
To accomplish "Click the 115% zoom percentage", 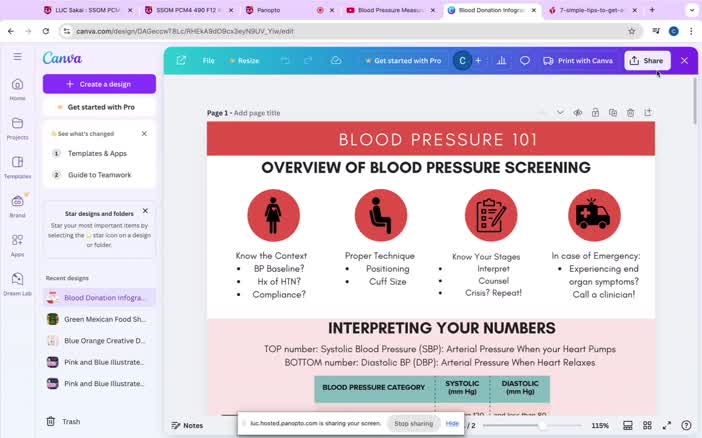I will coord(600,425).
